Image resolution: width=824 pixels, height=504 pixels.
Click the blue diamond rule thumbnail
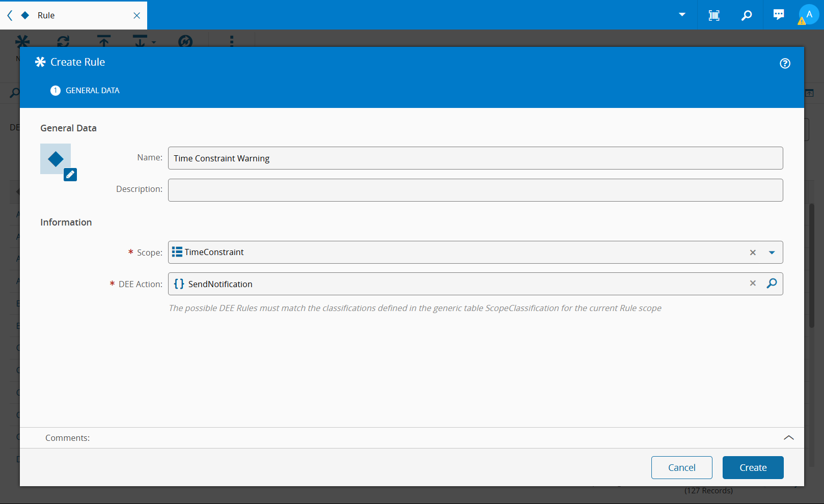click(x=55, y=159)
